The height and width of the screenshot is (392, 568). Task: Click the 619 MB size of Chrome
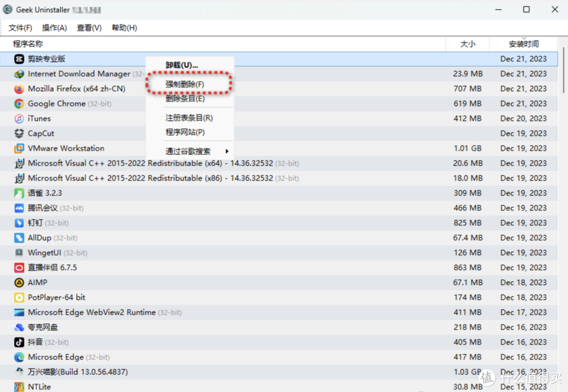(x=468, y=104)
